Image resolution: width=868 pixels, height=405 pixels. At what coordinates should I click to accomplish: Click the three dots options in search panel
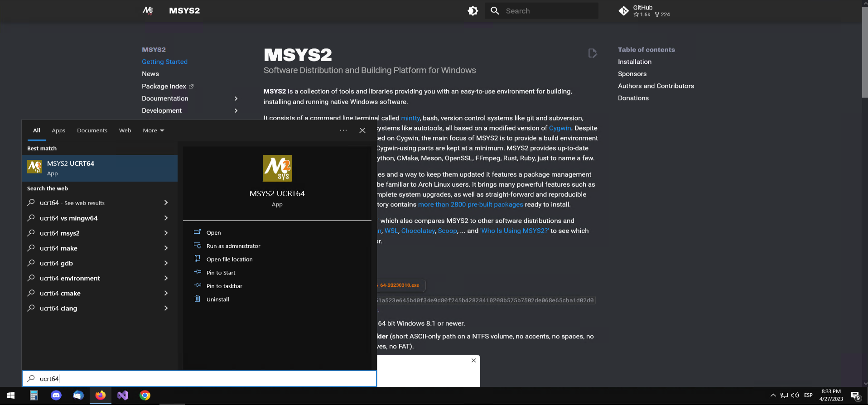click(x=343, y=130)
